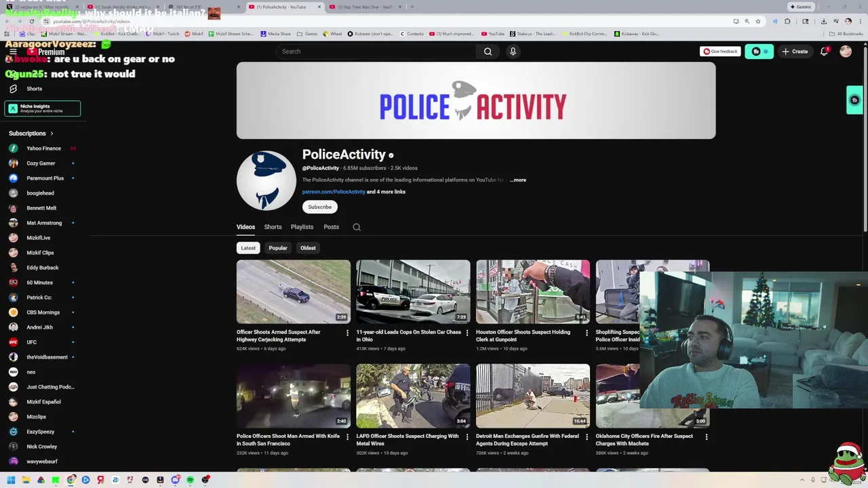Switch to the Videos channel tab
Image resolution: width=868 pixels, height=488 pixels.
(245, 227)
